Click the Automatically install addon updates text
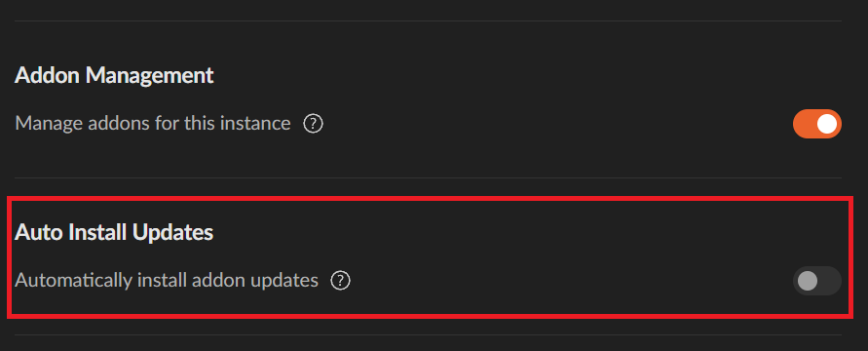This screenshot has width=868, height=351. 167,281
